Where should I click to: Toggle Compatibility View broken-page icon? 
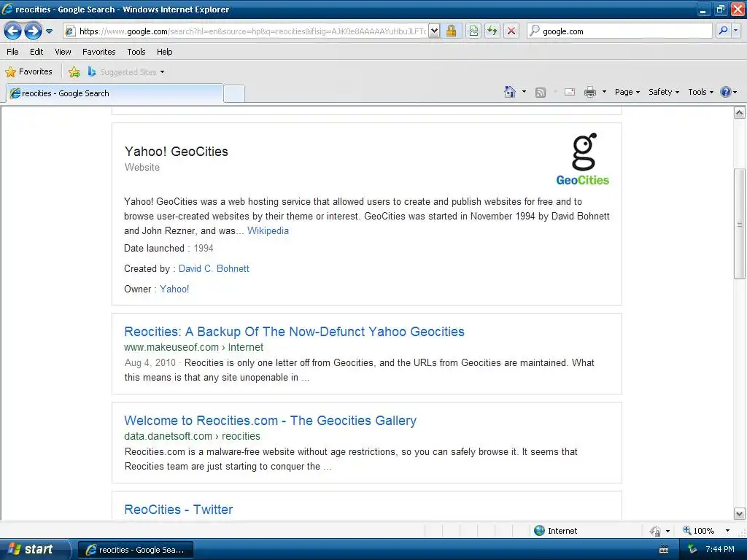click(473, 31)
